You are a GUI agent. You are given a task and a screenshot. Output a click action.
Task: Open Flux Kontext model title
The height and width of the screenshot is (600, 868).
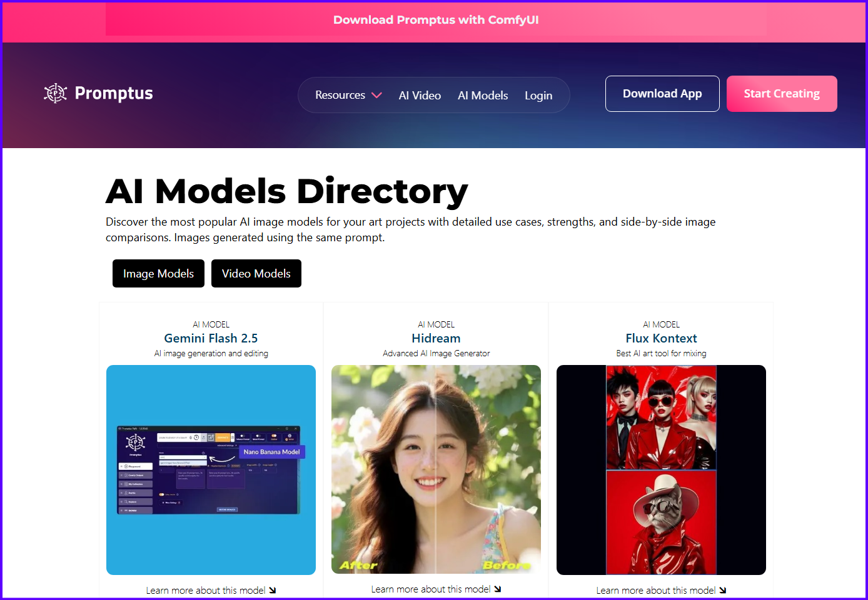click(661, 338)
